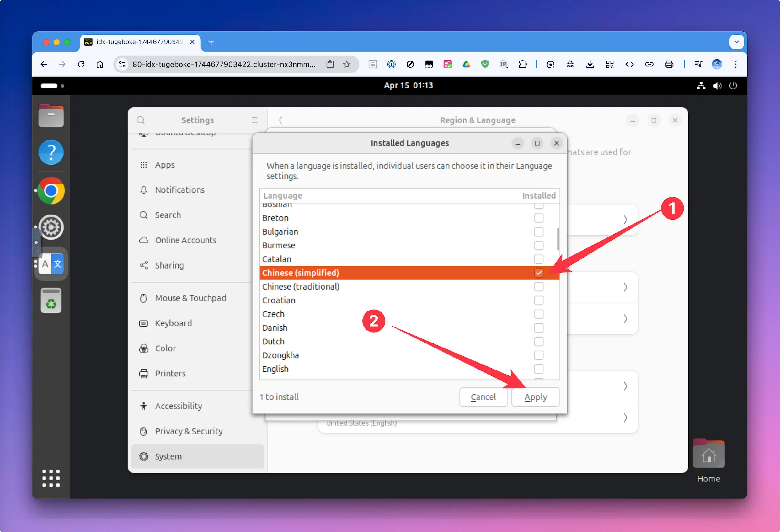The image size is (780, 532).
Task: Click the network status icon in top bar
Action: coord(701,86)
